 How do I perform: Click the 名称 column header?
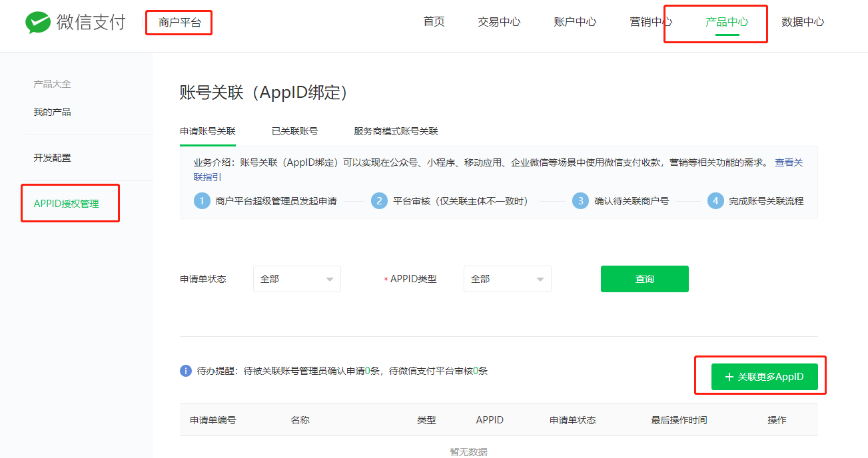point(300,420)
